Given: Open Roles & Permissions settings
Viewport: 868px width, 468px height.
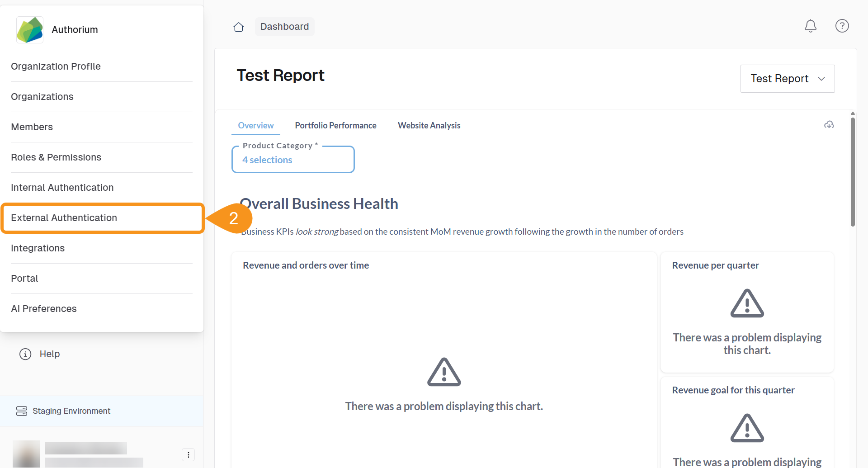Looking at the screenshot, I should click(56, 157).
